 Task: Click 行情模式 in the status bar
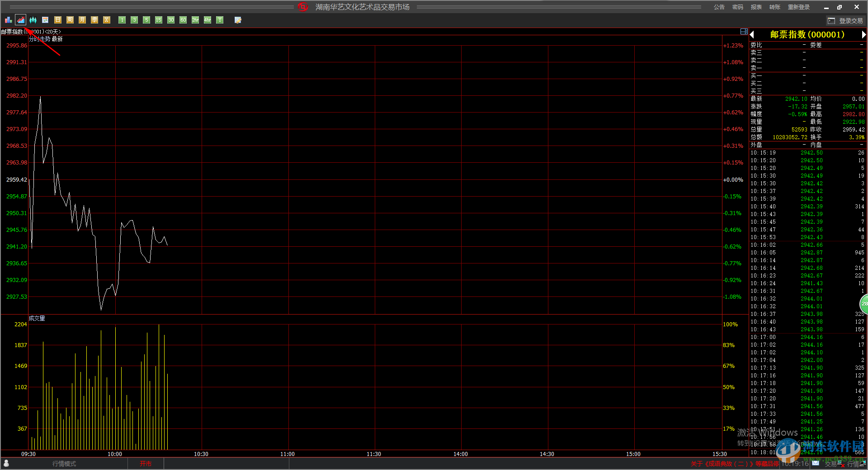click(x=64, y=464)
